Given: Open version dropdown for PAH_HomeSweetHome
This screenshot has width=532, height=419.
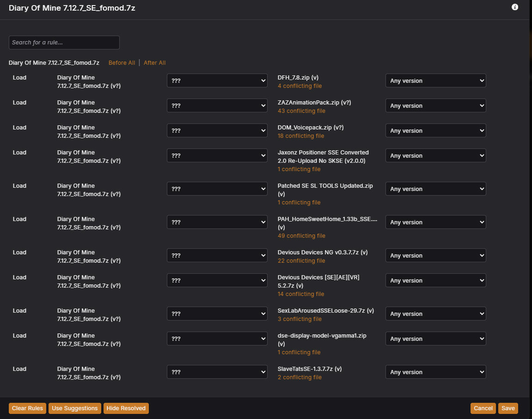Looking at the screenshot, I should (436, 222).
